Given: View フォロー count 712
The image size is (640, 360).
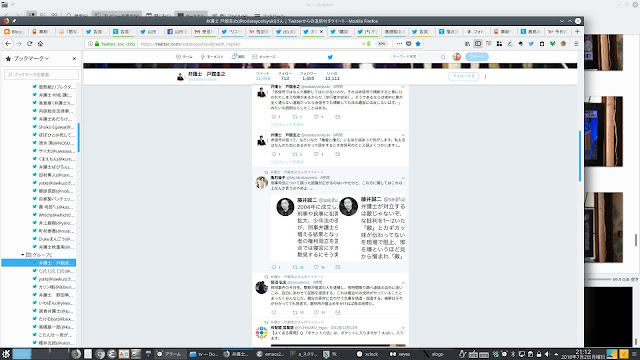Looking at the screenshot, I should pyautogui.click(x=285, y=76).
